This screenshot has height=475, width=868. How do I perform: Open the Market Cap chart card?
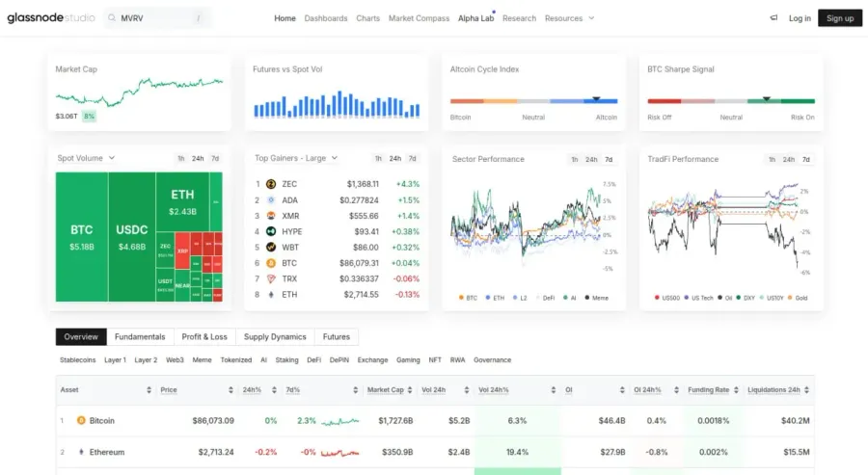pos(140,92)
